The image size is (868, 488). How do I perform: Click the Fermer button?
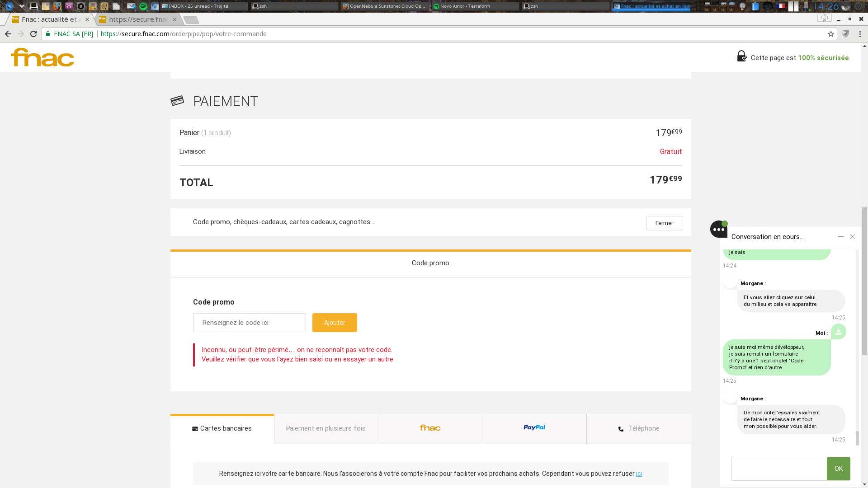tap(664, 223)
